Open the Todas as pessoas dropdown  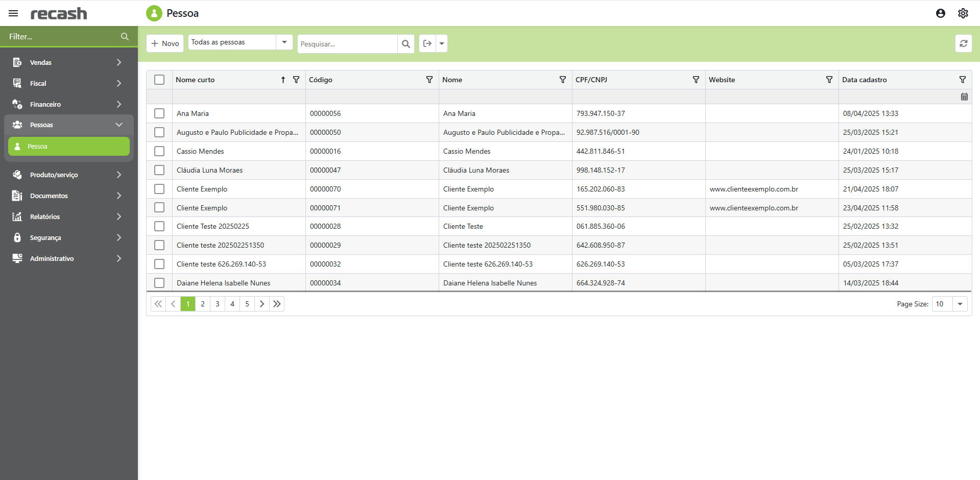tap(284, 42)
